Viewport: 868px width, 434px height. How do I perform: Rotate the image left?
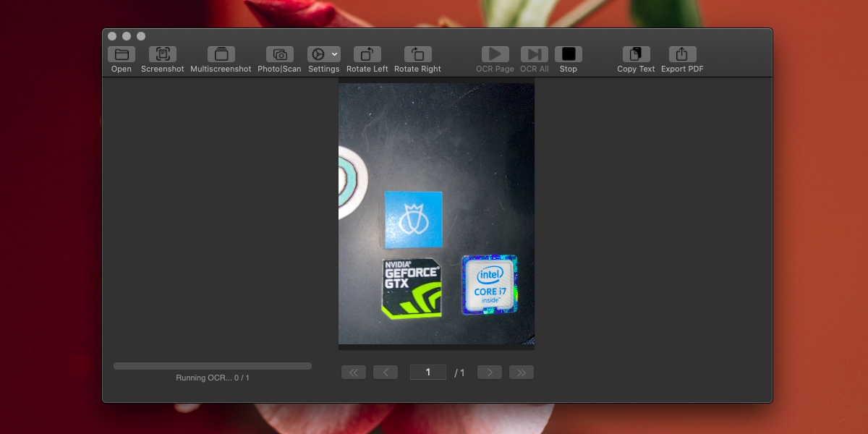(x=367, y=54)
